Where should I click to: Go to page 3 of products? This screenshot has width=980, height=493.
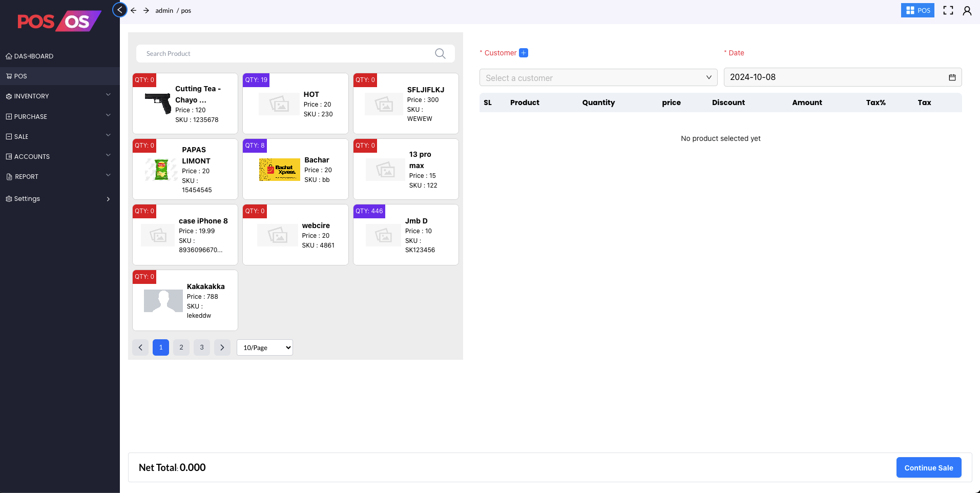pos(201,347)
